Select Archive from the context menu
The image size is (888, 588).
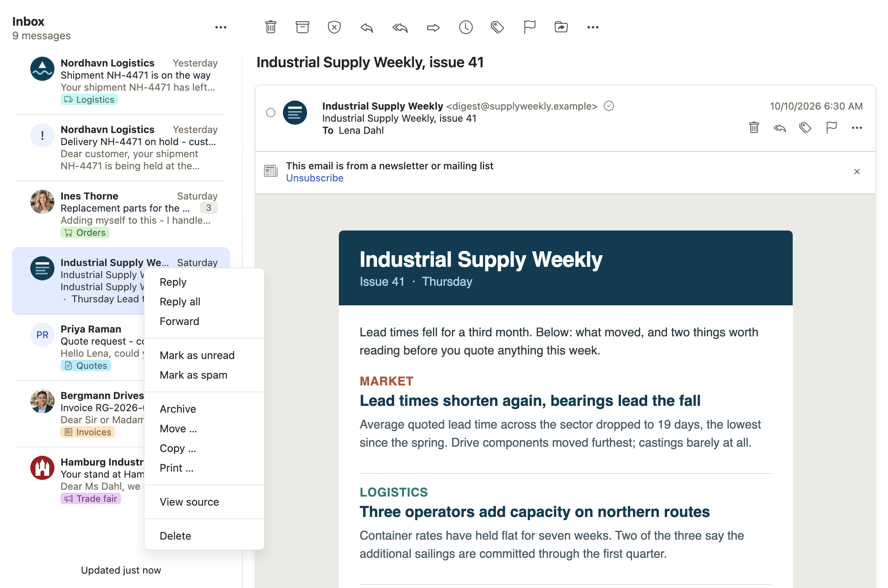204,409
